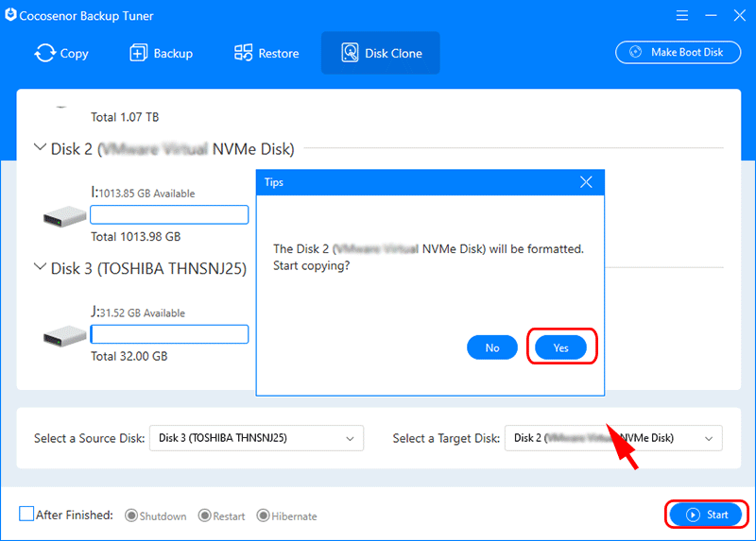Click the Make Boot Disk button

(678, 52)
